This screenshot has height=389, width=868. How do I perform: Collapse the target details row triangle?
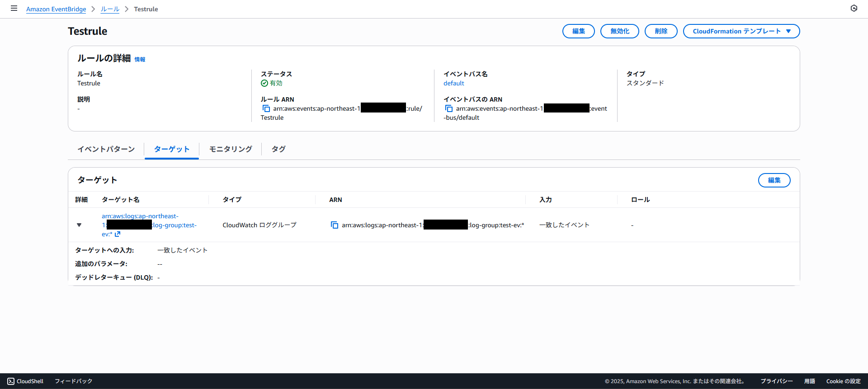click(x=79, y=225)
